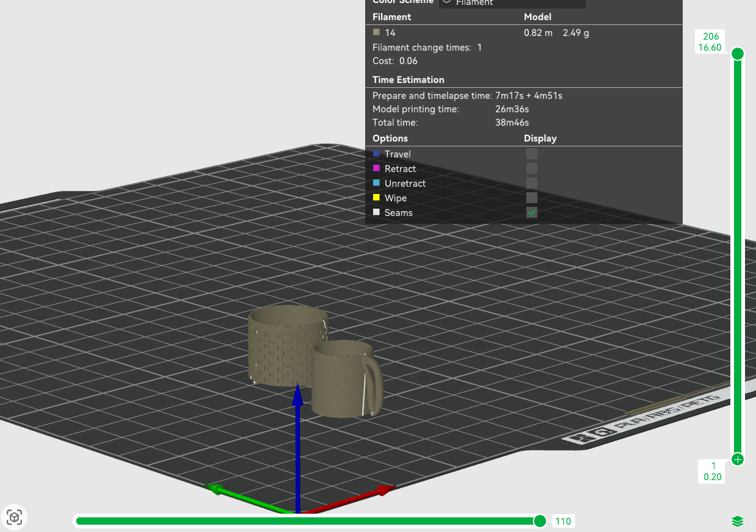Click the "206 16.60" top layer label

point(711,42)
